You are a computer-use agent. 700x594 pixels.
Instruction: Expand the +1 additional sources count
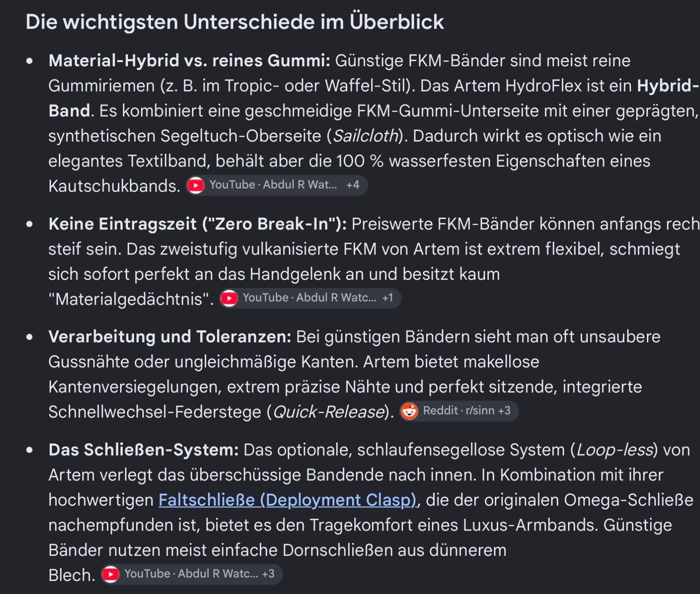tap(387, 298)
